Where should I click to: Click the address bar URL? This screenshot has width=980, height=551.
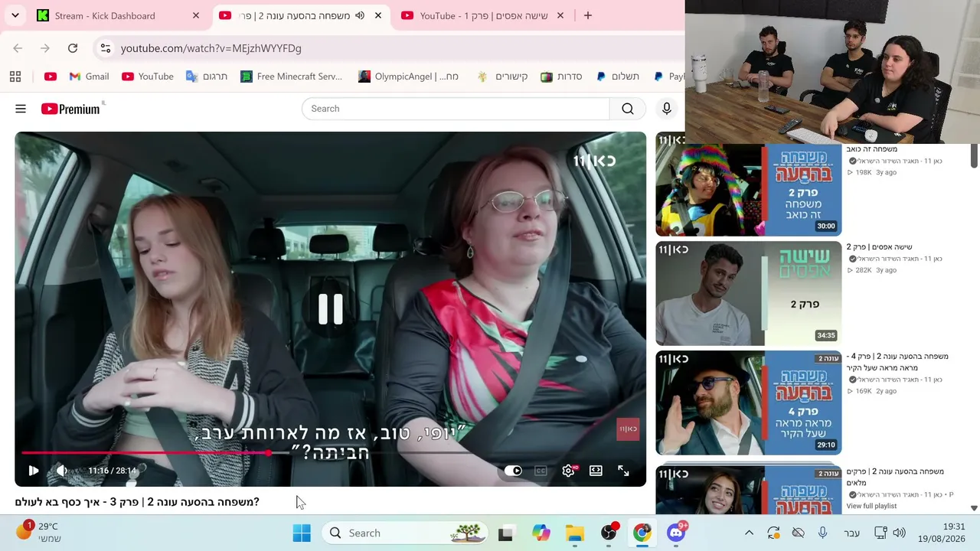click(211, 48)
